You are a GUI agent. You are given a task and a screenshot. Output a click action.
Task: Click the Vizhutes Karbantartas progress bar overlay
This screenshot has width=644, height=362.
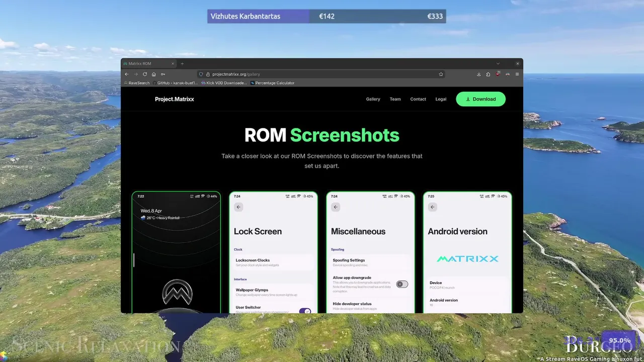[x=327, y=16]
